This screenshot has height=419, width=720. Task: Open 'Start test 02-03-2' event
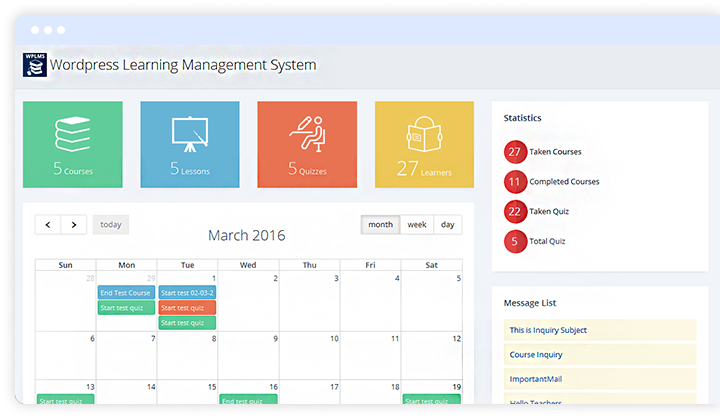click(187, 293)
